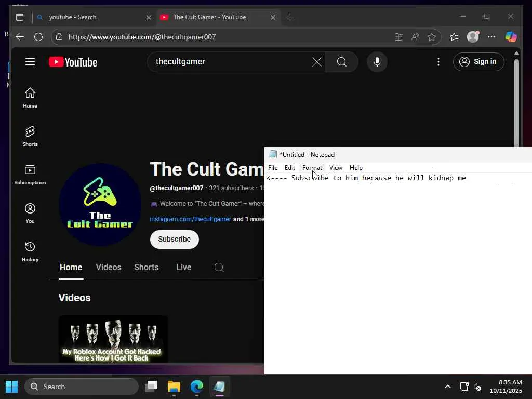Open Shorts in the YouTube sidebar

point(30,136)
